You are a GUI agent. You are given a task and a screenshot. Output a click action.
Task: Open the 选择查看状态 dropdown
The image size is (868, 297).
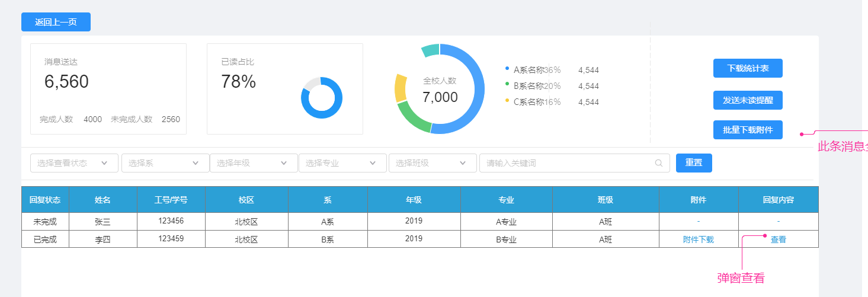[x=74, y=163]
